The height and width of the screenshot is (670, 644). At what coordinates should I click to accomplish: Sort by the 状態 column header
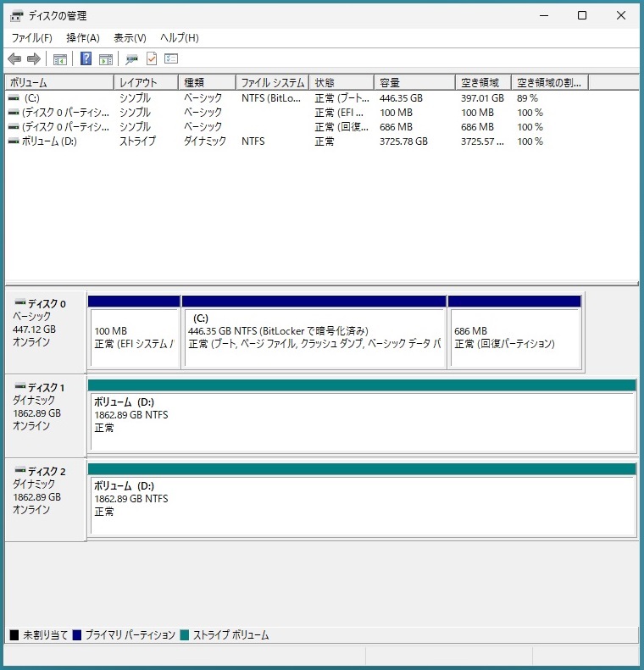tap(341, 82)
